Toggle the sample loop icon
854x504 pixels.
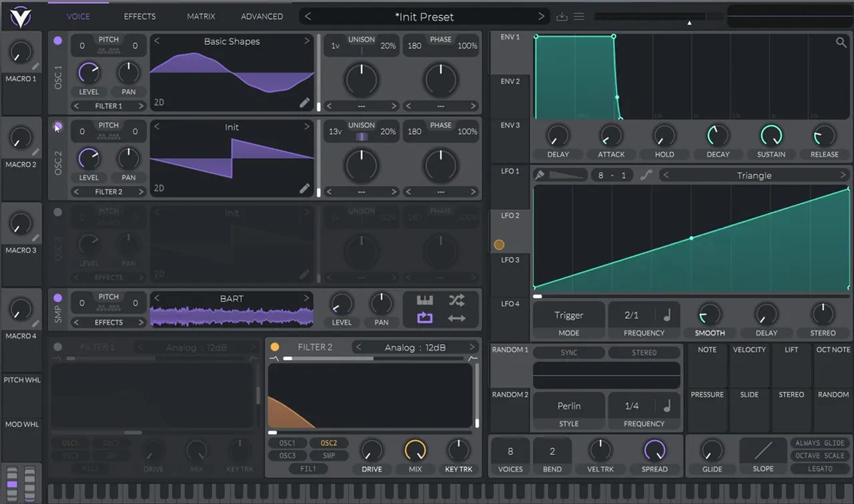pos(424,318)
